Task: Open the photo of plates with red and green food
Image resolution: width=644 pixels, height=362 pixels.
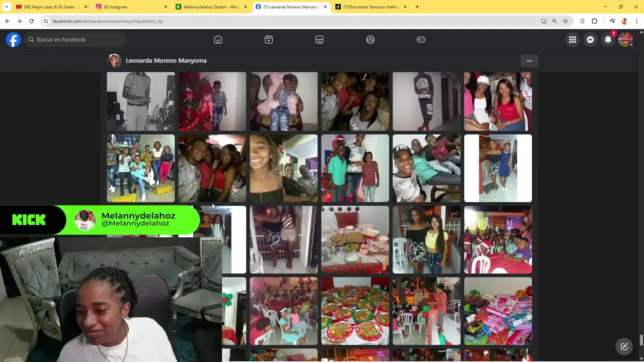Action: [x=355, y=311]
